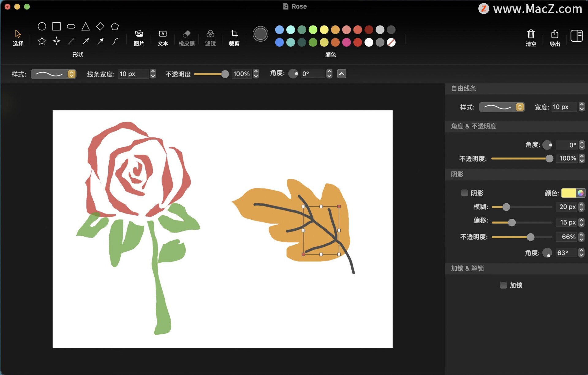
Task: Click the toolbar 角度 angle dial
Action: click(x=293, y=74)
